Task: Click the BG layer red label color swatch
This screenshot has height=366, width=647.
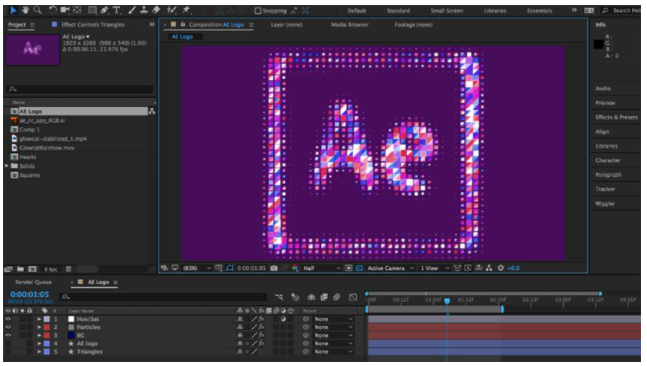Action: coord(47,335)
